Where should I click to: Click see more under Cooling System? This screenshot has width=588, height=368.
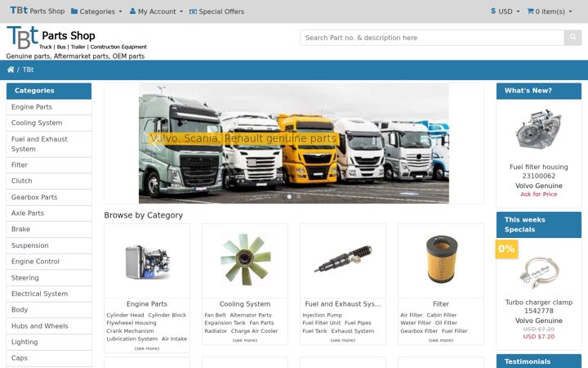pyautogui.click(x=245, y=340)
